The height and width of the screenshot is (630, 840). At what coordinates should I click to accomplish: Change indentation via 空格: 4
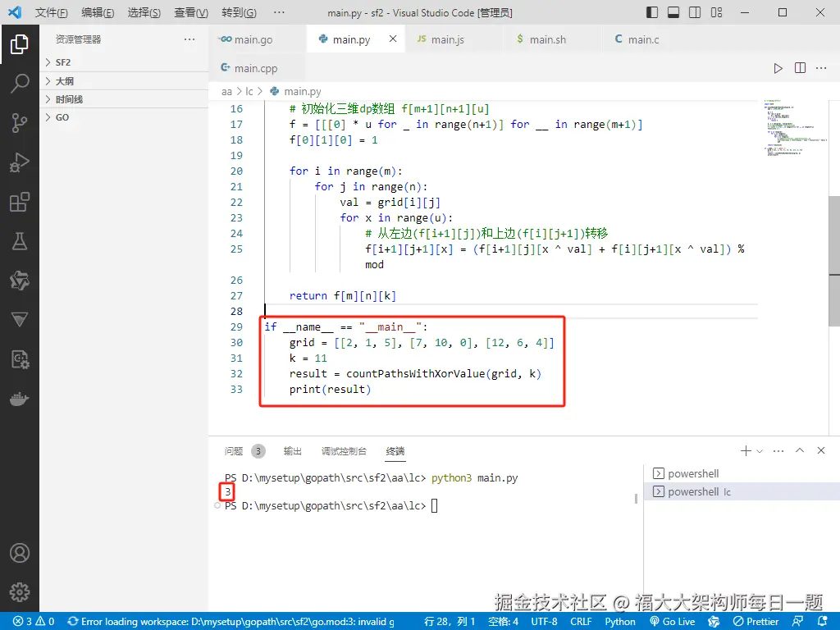pyautogui.click(x=503, y=622)
